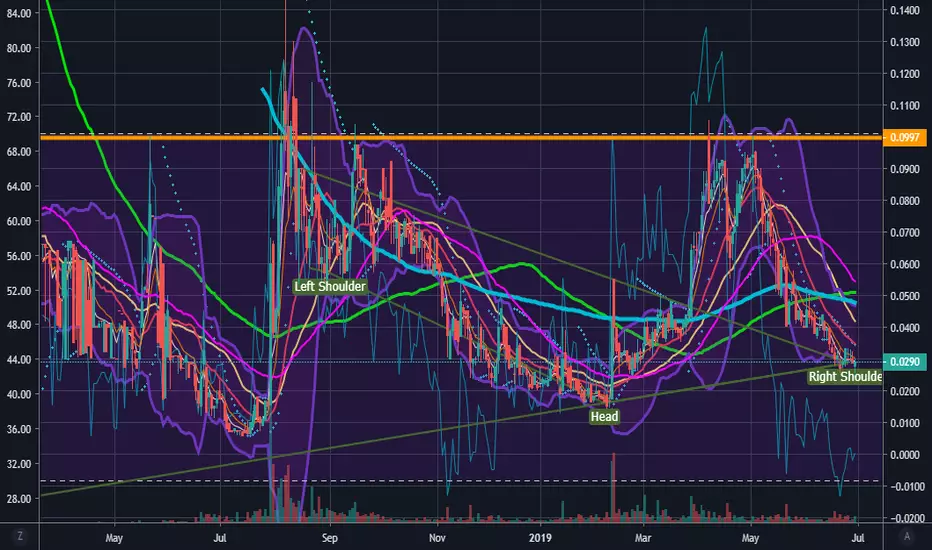Click the second May label near chart right
Screen dimensions: 932x550
[x=750, y=538]
